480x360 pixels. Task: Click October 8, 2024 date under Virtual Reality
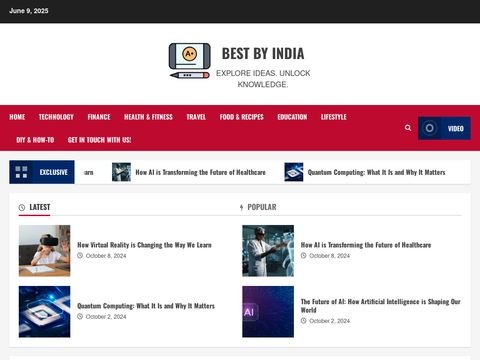point(106,256)
